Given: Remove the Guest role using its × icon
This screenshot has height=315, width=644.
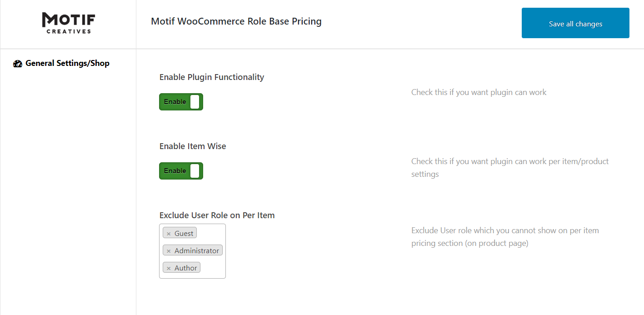Looking at the screenshot, I should click(168, 232).
